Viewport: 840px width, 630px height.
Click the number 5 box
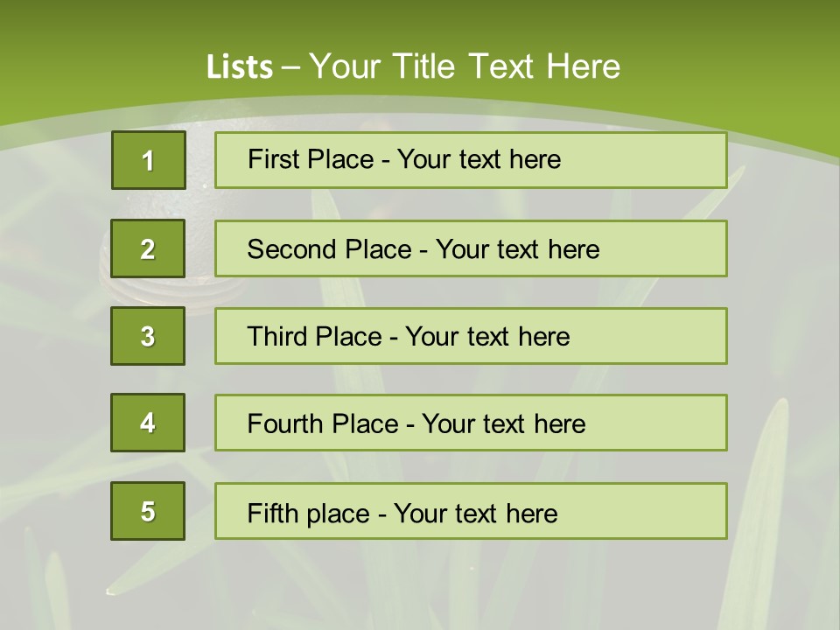point(148,511)
